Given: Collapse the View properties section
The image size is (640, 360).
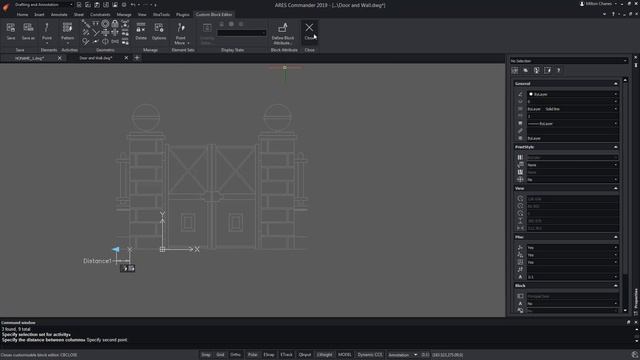Looking at the screenshot, I should click(x=616, y=189).
